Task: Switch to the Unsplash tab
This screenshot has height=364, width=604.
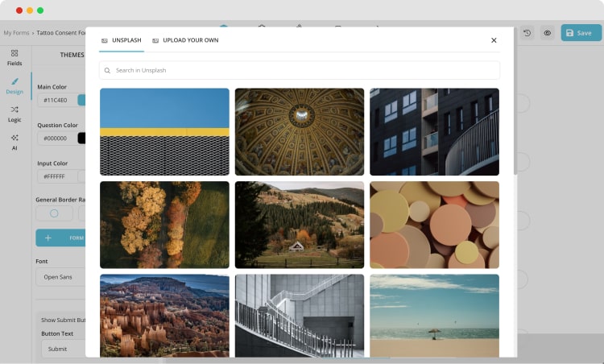Action: 121,40
